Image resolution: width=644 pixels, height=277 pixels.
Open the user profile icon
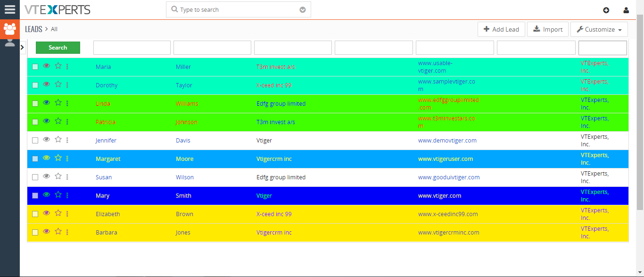[x=626, y=10]
